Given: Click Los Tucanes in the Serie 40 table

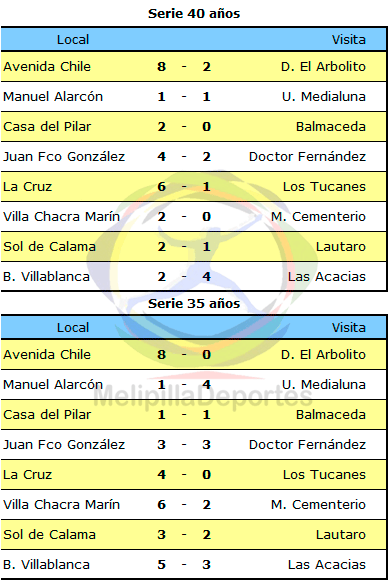Looking at the screenshot, I should coord(324,186).
